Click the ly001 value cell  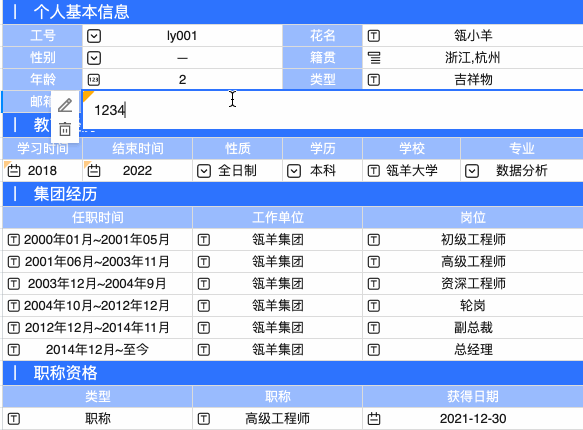[182, 36]
